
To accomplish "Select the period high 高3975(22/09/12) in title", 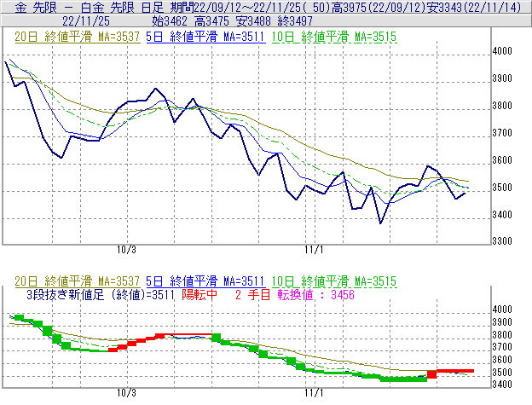I will [x=378, y=7].
